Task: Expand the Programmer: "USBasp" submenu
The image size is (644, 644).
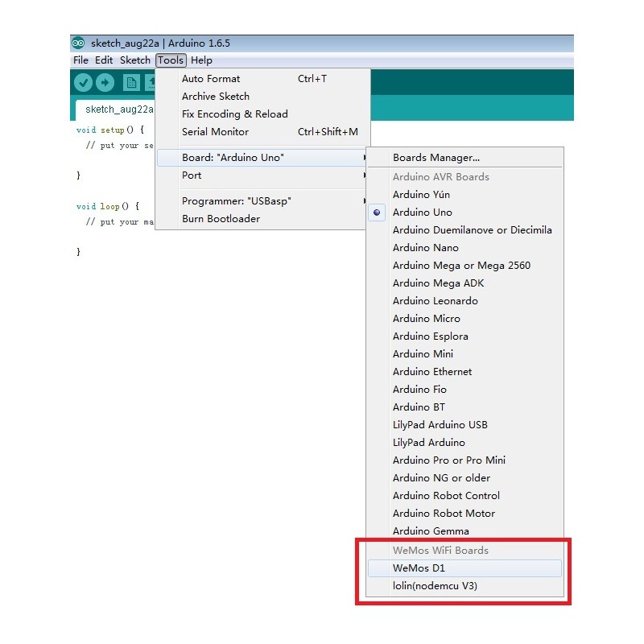Action: tap(262, 201)
